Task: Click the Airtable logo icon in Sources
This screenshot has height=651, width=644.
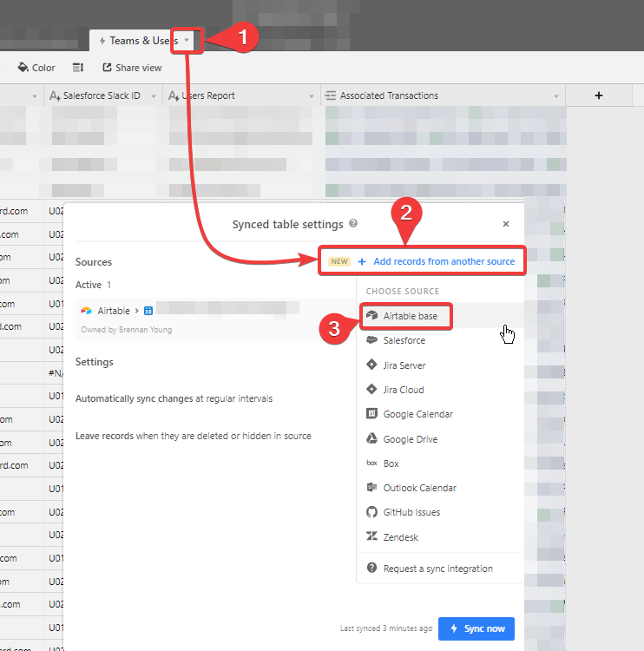Action: [x=87, y=311]
